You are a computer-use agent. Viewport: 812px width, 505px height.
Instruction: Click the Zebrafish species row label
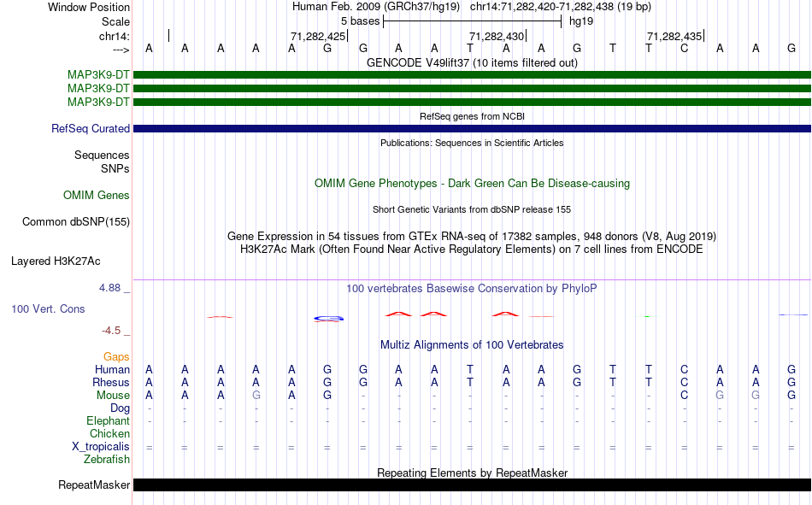point(107,460)
